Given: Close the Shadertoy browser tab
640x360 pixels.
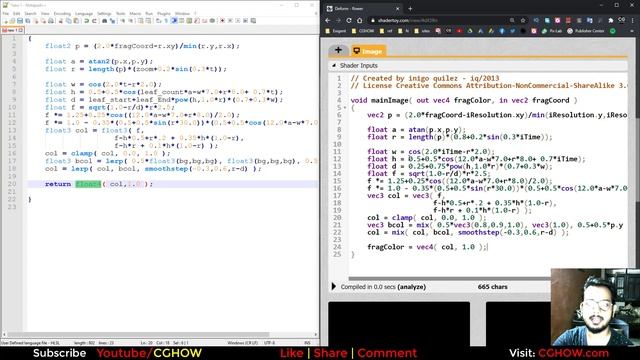Looking at the screenshot, I should pyautogui.click(x=398, y=8).
